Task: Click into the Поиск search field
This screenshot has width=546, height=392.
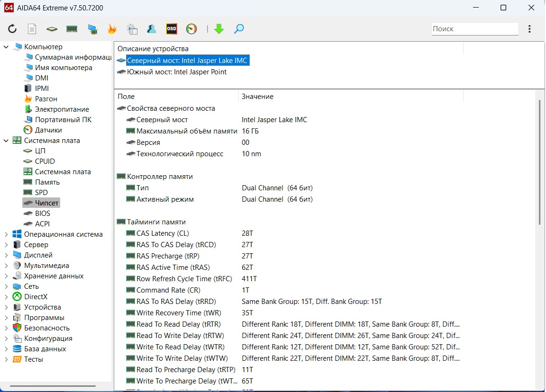Action: (x=474, y=29)
